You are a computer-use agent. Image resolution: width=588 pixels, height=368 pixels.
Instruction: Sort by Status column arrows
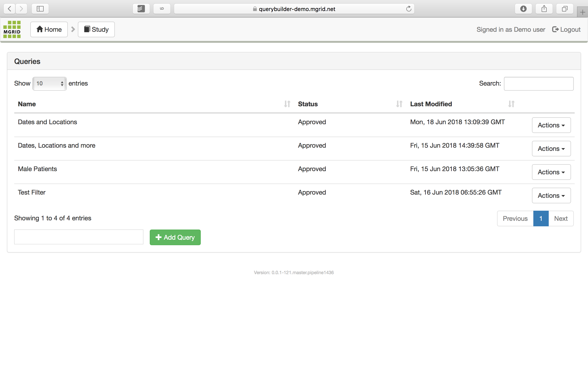pyautogui.click(x=399, y=104)
